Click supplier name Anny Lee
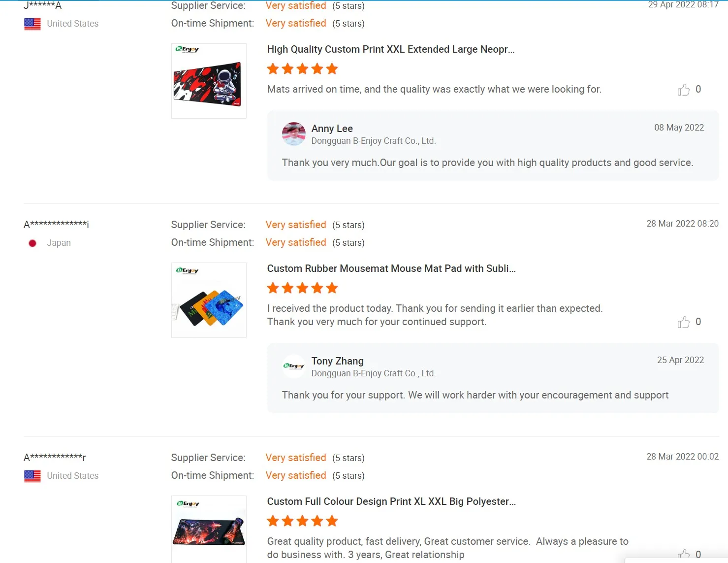Screen dimensions: 728x563 point(332,129)
